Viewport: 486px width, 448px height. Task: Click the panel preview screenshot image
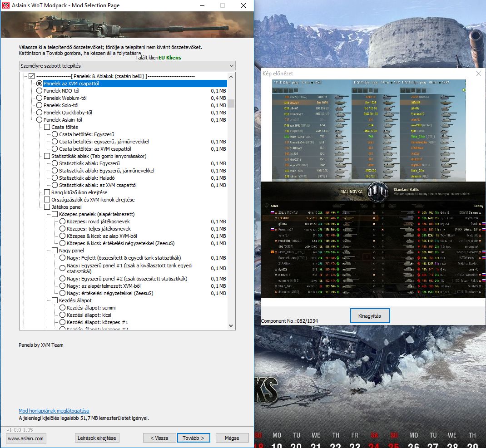click(373, 189)
